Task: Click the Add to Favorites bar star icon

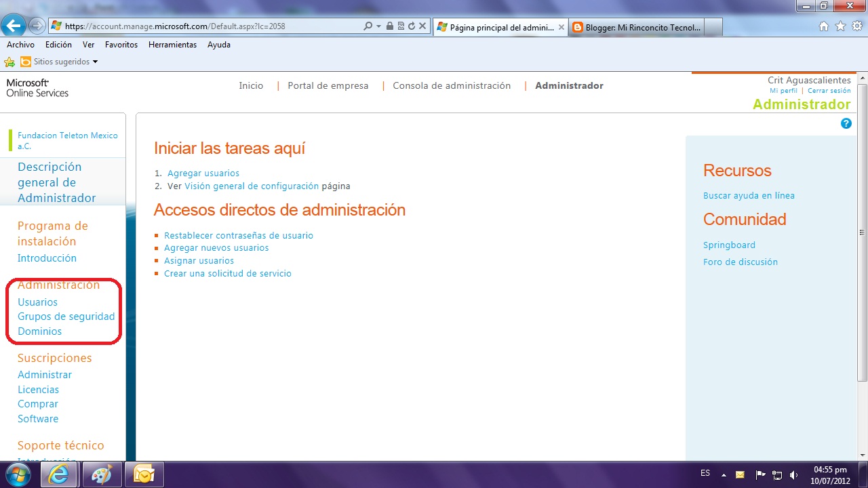Action: tap(9, 62)
